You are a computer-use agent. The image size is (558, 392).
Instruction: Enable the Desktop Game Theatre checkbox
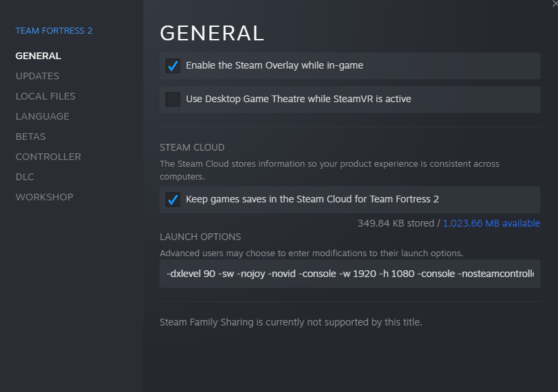point(173,100)
